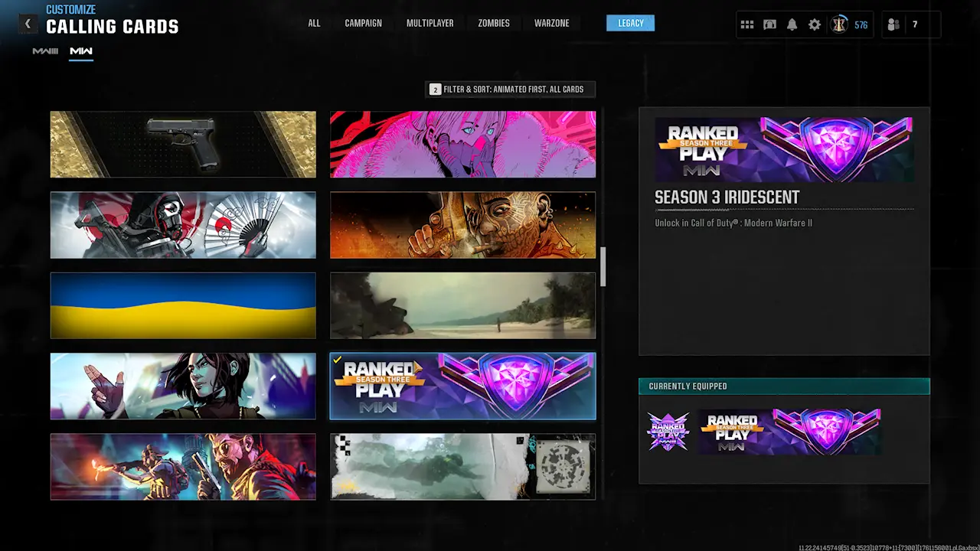Open the friends social icon
The height and width of the screenshot is (551, 980).
click(x=893, y=24)
